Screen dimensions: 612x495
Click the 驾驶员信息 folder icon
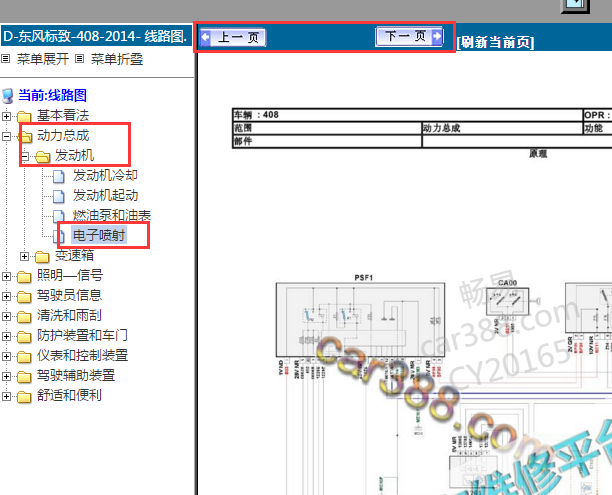coord(24,297)
